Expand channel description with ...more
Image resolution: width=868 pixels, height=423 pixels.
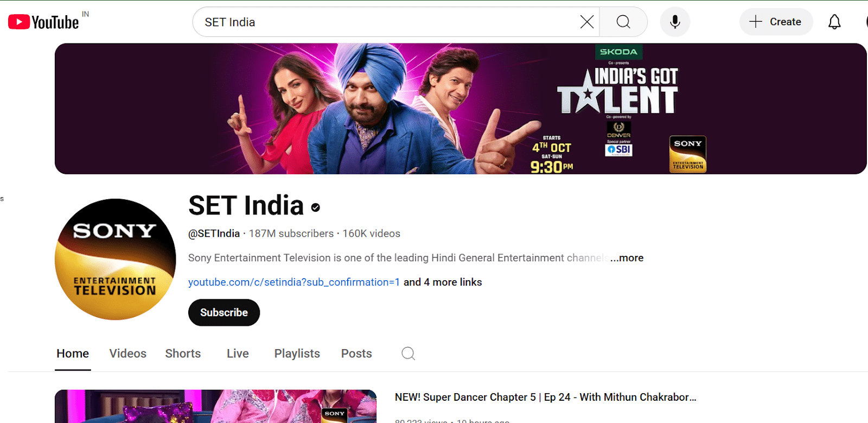click(627, 258)
